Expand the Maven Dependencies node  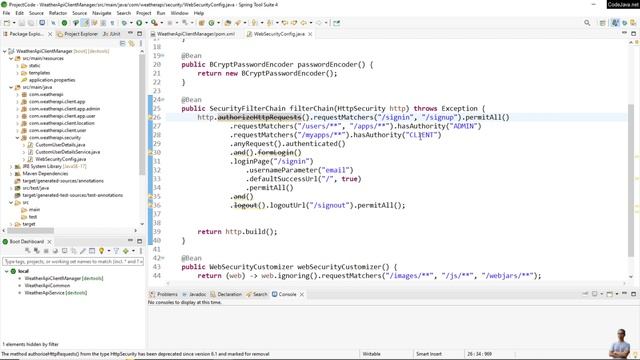pos(11,173)
